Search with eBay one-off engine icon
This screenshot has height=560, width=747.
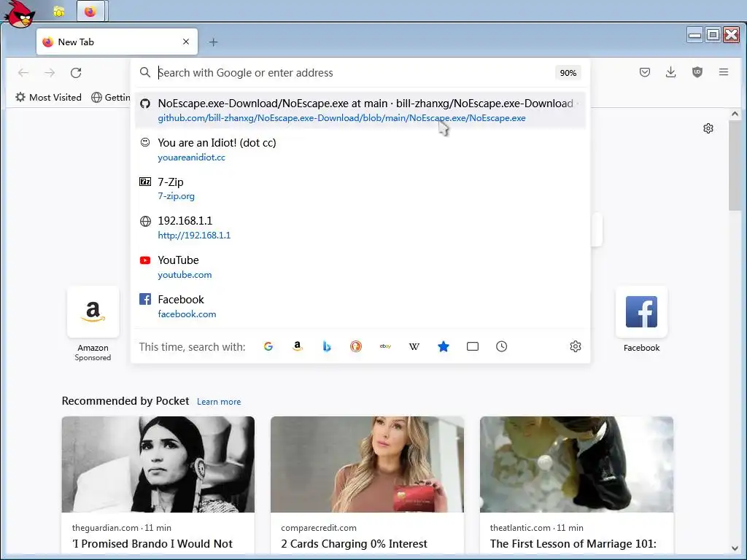[385, 346]
